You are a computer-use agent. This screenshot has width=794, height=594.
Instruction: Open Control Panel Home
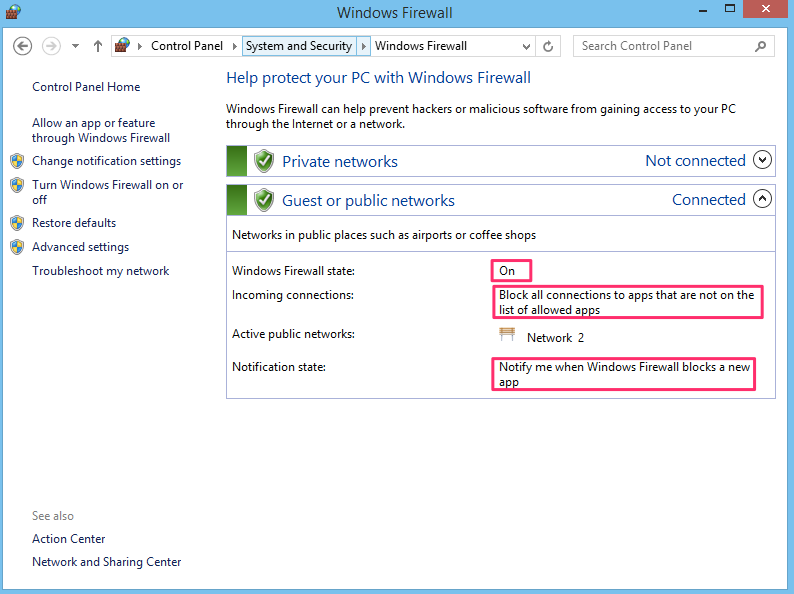click(86, 87)
